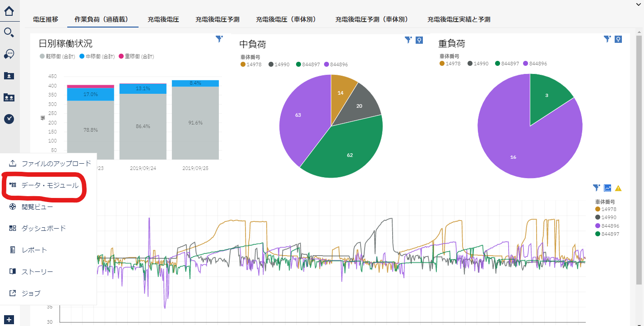Image resolution: width=644 pixels, height=326 pixels.
Task: Click the 8.4% blue bar segment
Action: tap(195, 83)
